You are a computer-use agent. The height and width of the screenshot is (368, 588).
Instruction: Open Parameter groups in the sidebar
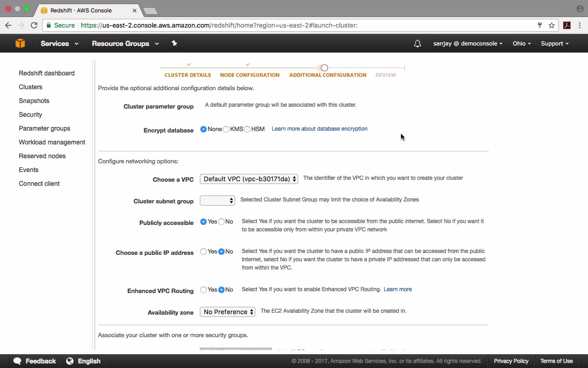(x=45, y=128)
